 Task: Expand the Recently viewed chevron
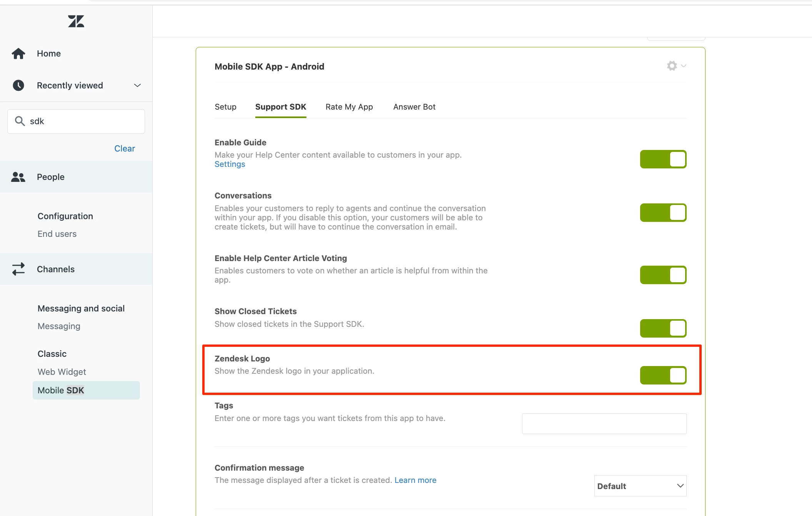137,85
